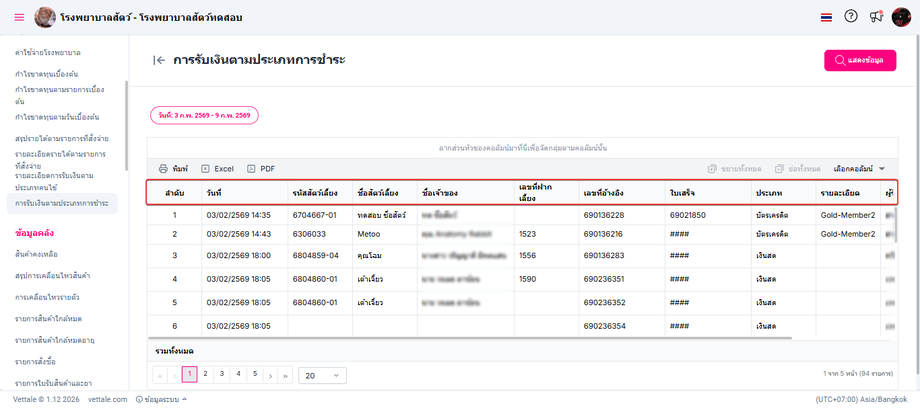
Task: Click the next page arrow
Action: [x=270, y=375]
